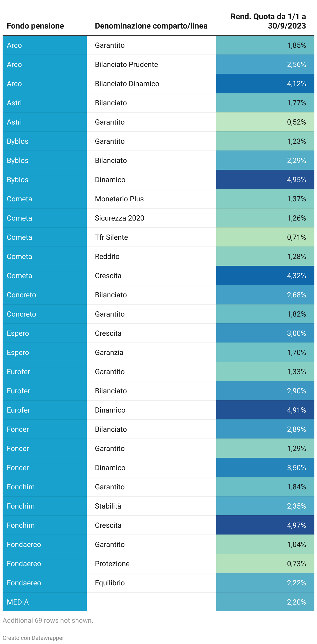
Task: Click the 4,97% return value
Action: click(296, 525)
